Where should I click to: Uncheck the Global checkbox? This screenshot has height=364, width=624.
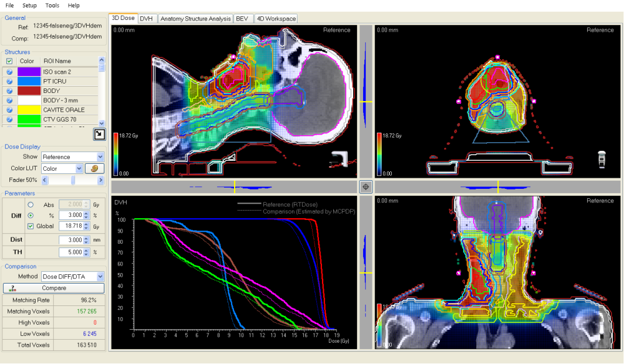[31, 226]
